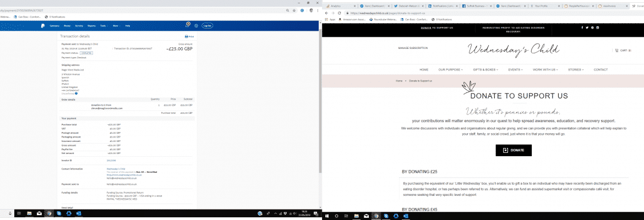Open Task View on the right taskbar
644x220 pixels.
coord(346,216)
